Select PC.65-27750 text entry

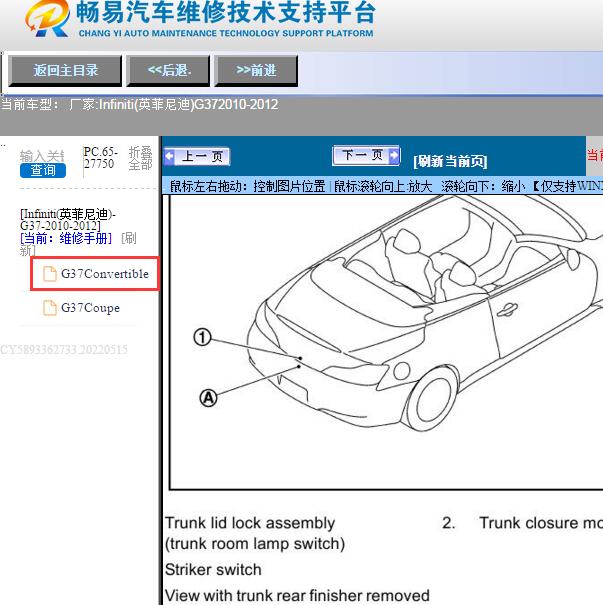(100, 157)
